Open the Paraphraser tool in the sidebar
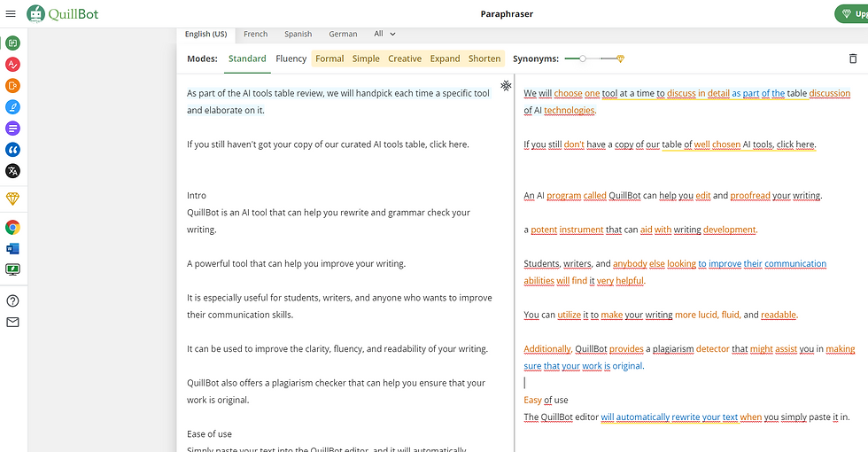The width and height of the screenshot is (868, 452). coord(12,43)
